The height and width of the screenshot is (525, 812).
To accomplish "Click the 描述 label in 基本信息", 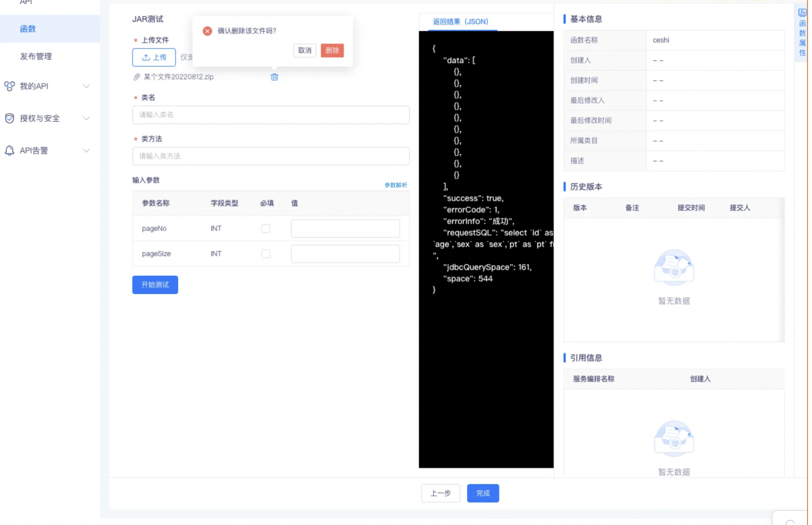I will (x=577, y=161).
